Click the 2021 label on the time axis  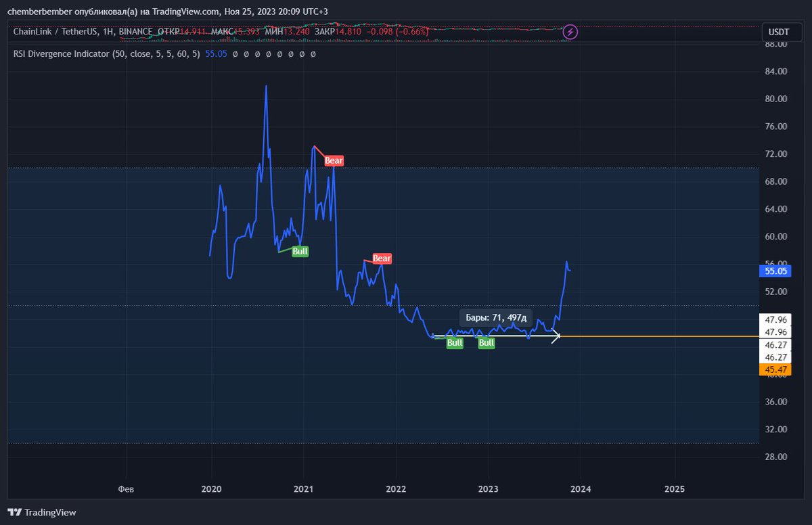303,488
